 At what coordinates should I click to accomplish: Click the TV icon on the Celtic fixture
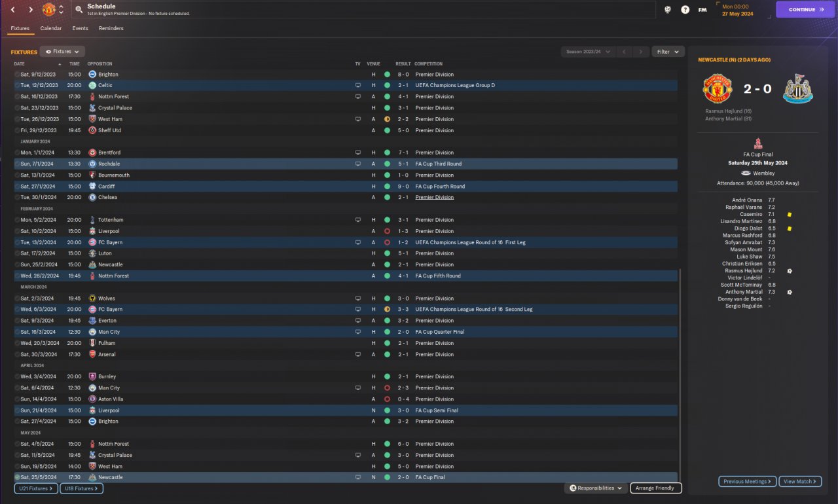[x=358, y=86]
